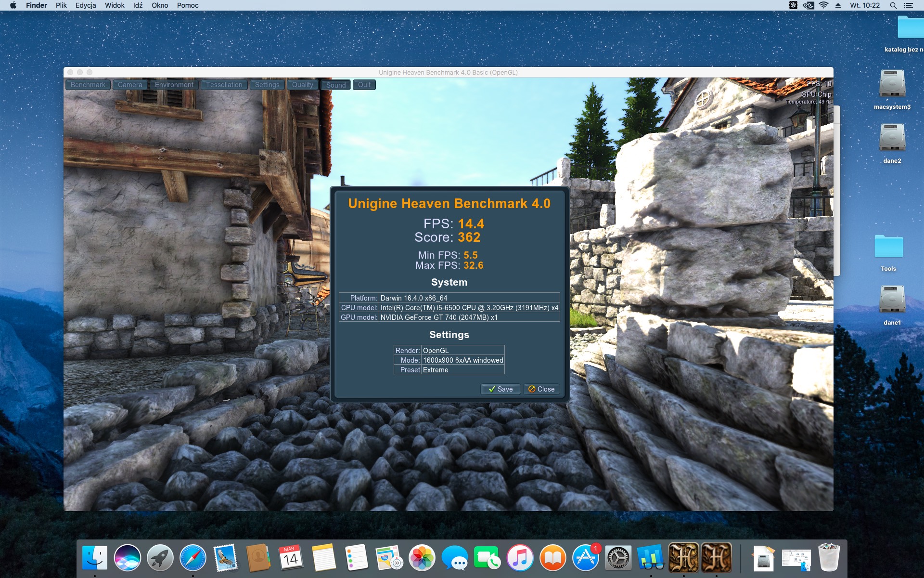Click the Save button in results dialog
The height and width of the screenshot is (578, 924).
[500, 389]
